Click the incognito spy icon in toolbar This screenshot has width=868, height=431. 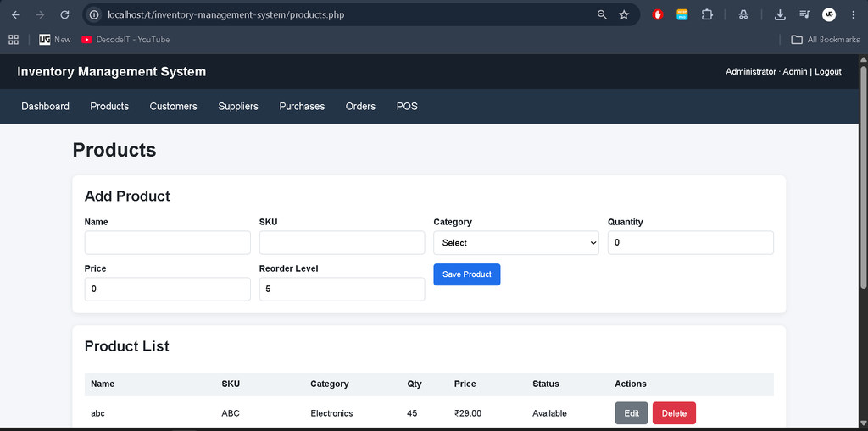click(x=743, y=15)
